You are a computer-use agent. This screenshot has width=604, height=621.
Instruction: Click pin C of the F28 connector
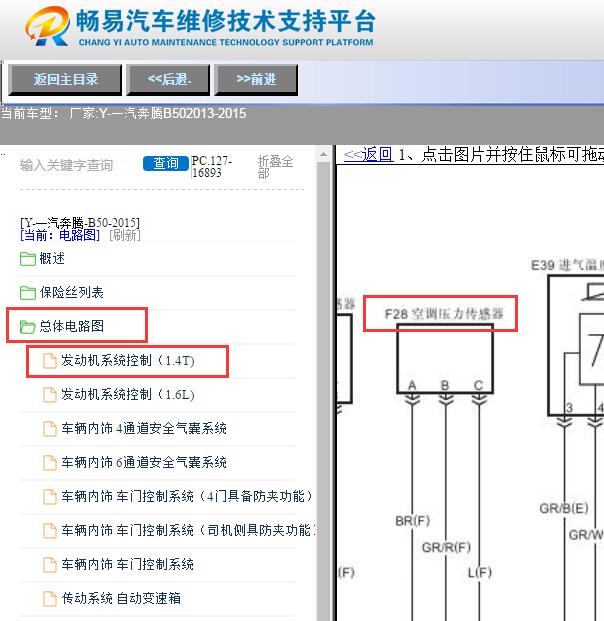click(x=478, y=385)
